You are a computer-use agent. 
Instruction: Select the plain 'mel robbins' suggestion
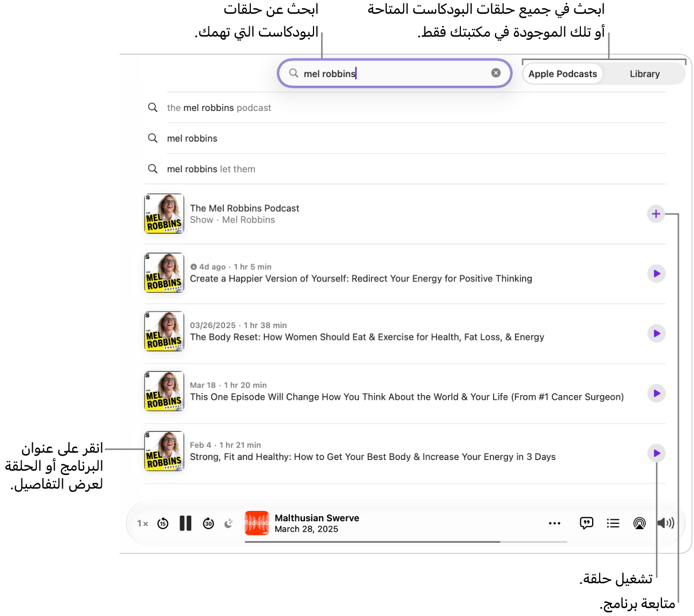[x=405, y=138]
